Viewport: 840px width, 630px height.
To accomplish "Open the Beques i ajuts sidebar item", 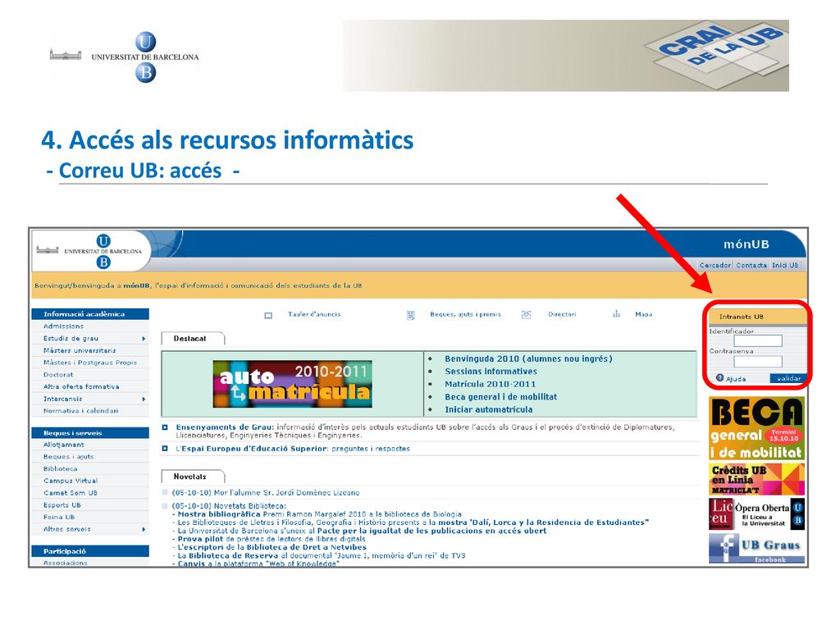I will (x=69, y=457).
